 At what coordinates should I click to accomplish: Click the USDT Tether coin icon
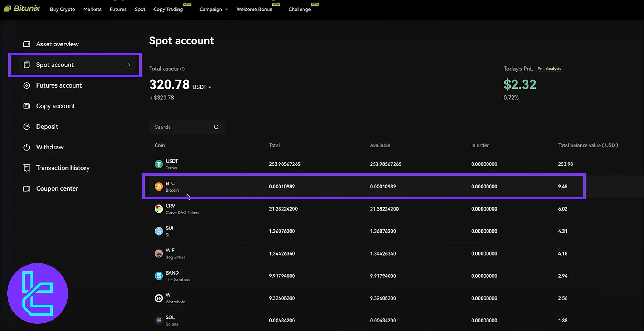tap(158, 164)
